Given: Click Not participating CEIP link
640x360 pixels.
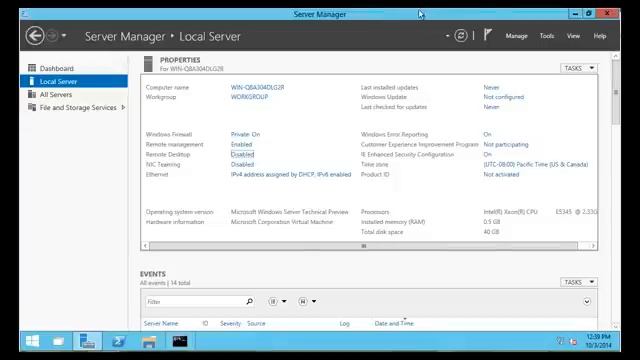Looking at the screenshot, I should click(506, 144).
